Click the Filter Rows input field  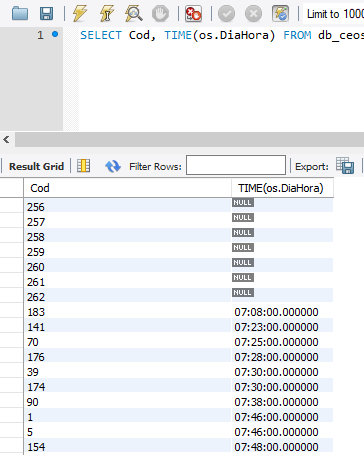coord(236,165)
